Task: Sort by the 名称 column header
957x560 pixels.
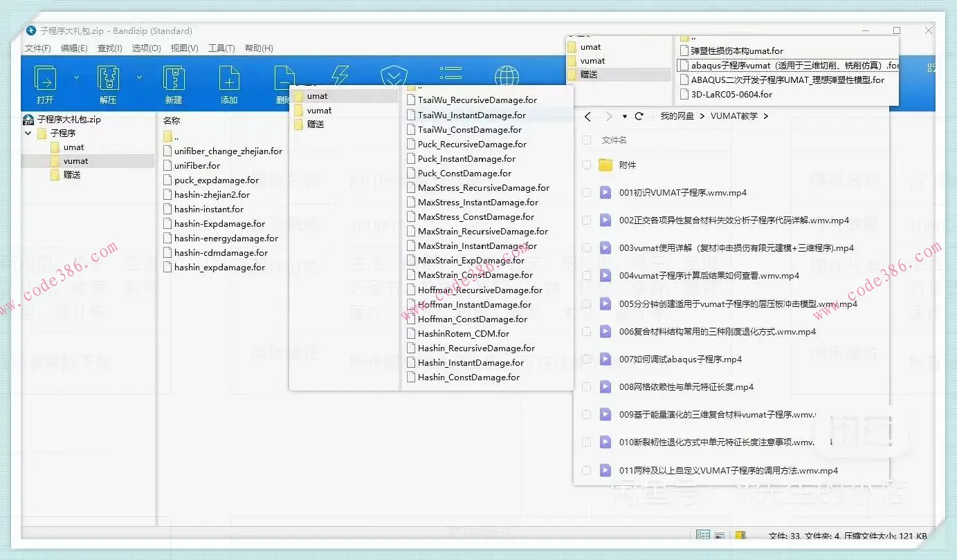Action: click(172, 120)
